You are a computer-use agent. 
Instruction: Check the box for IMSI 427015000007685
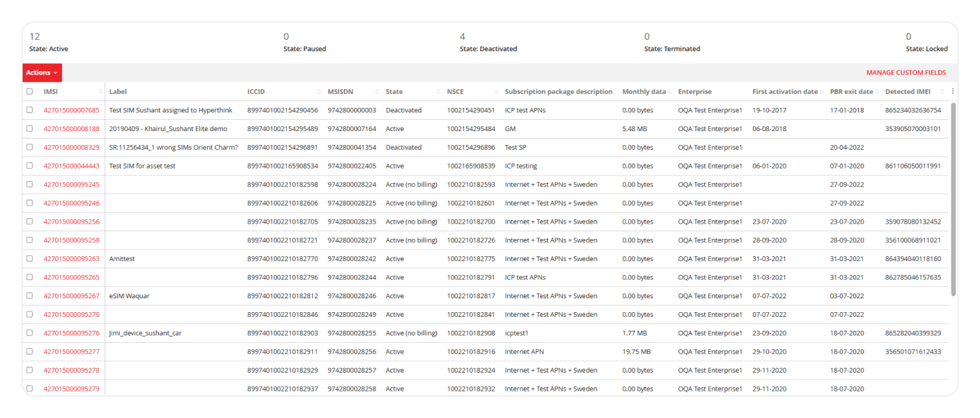click(x=29, y=110)
